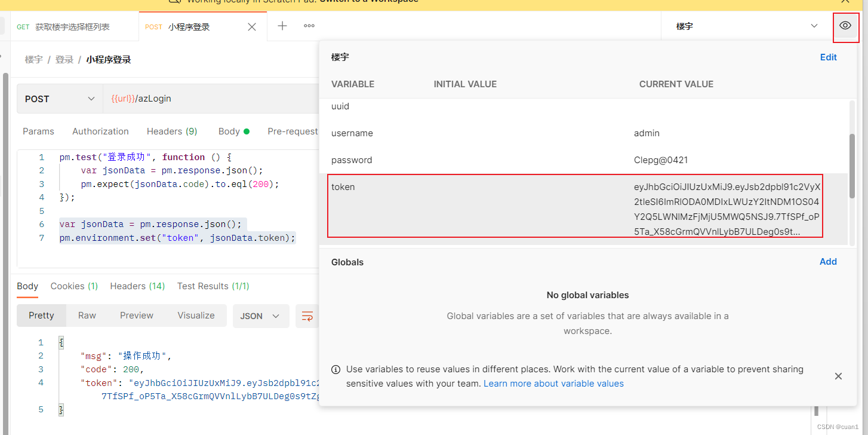Click the pm.test 登录成功 script line
This screenshot has width=868, height=435.
point(146,157)
